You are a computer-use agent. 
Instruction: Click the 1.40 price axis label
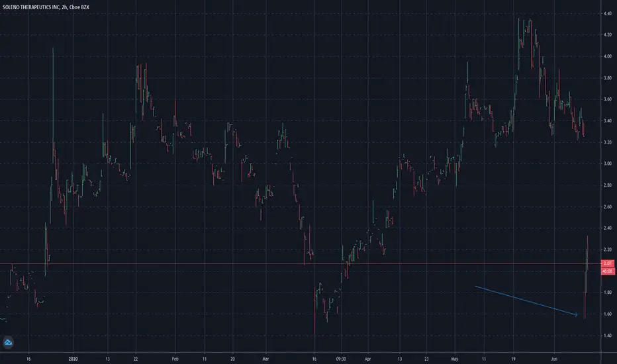(x=608, y=336)
